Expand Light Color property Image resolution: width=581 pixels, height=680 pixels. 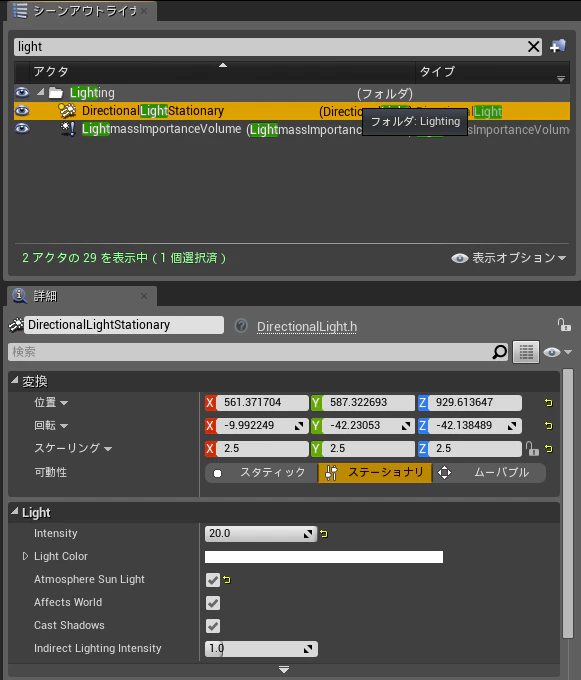click(x=25, y=556)
